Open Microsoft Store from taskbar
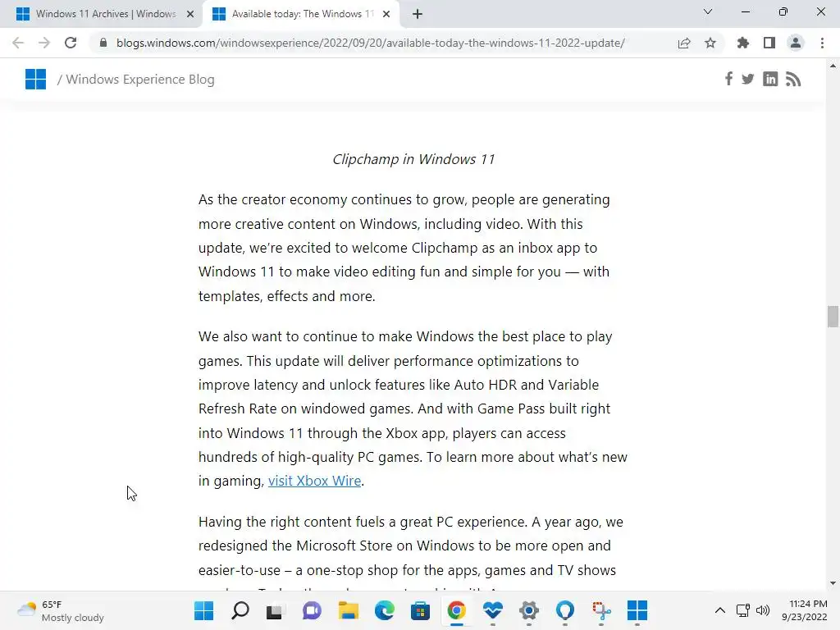840x630 pixels. 420,610
